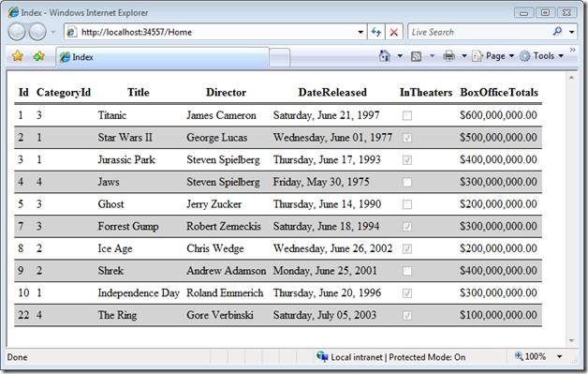The width and height of the screenshot is (588, 374).
Task: Print the page using printer icon
Action: click(448, 56)
